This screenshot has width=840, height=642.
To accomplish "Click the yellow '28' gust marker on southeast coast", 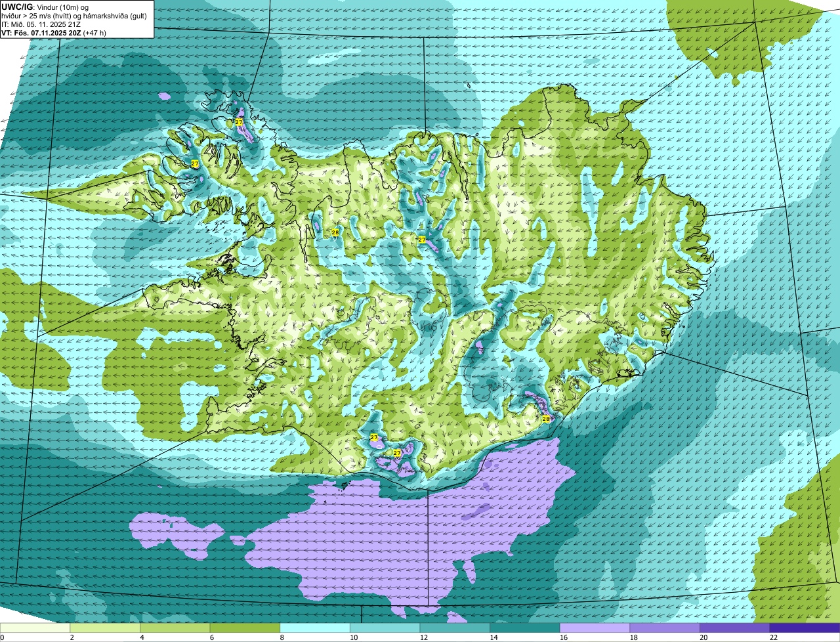I will (546, 419).
